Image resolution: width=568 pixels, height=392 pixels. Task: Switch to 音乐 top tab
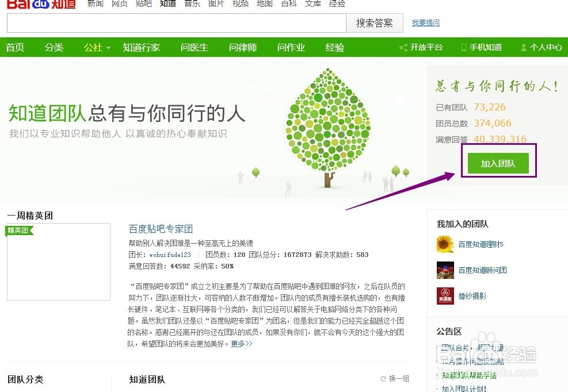coord(192,3)
